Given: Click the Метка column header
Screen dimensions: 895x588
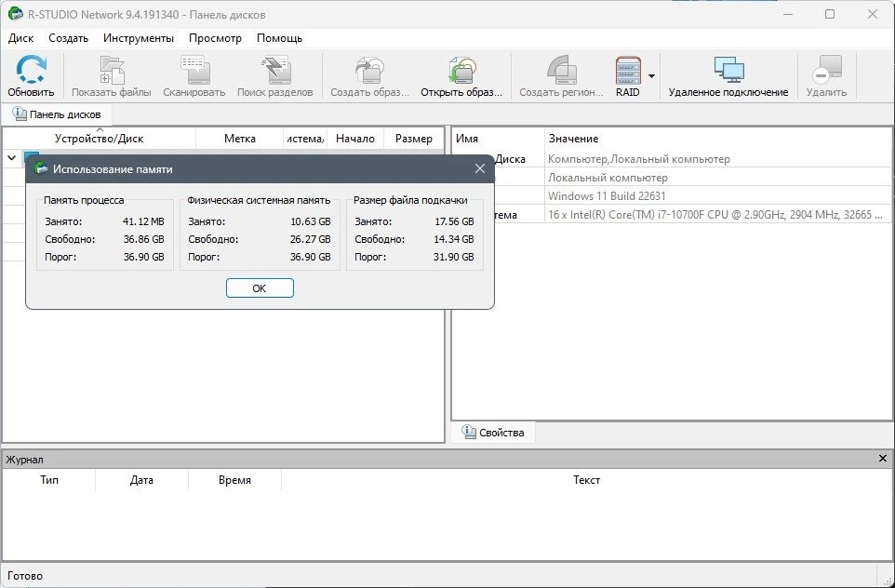Looking at the screenshot, I should pyautogui.click(x=240, y=139).
